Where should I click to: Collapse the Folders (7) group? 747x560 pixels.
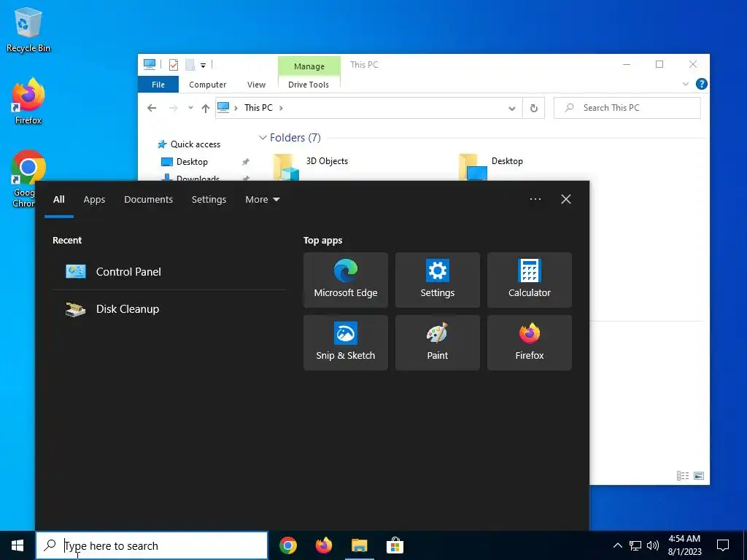pyautogui.click(x=262, y=138)
